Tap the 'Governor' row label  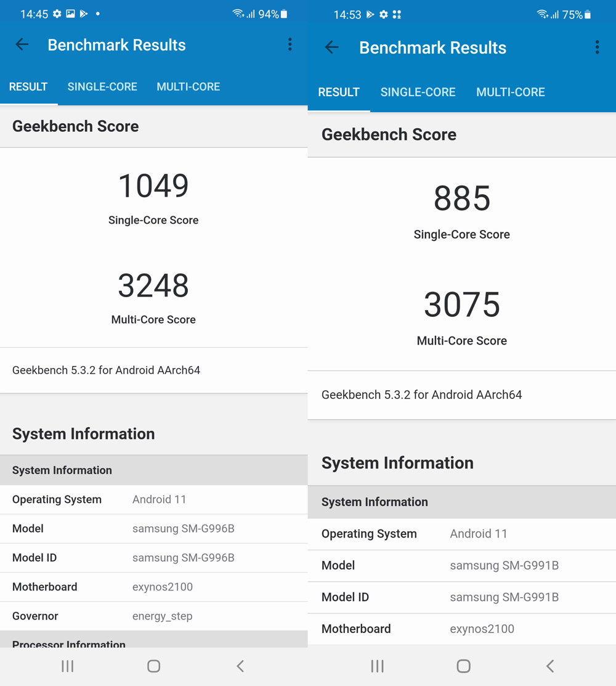[x=35, y=616]
